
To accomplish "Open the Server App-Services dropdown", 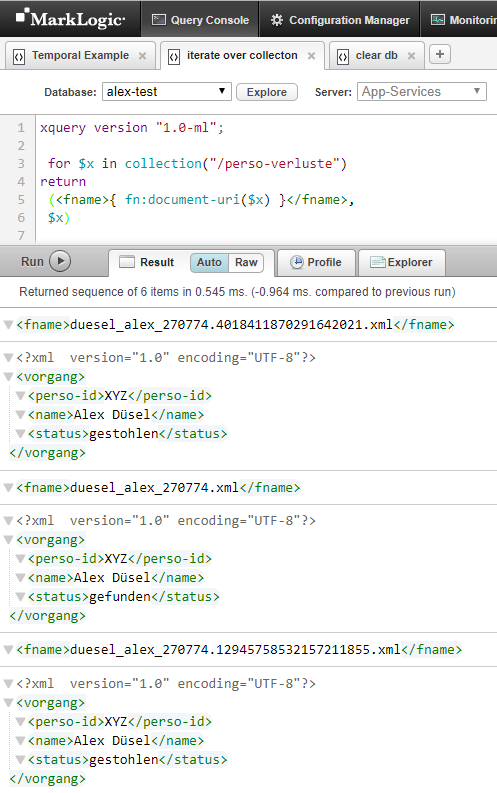I will (x=422, y=92).
